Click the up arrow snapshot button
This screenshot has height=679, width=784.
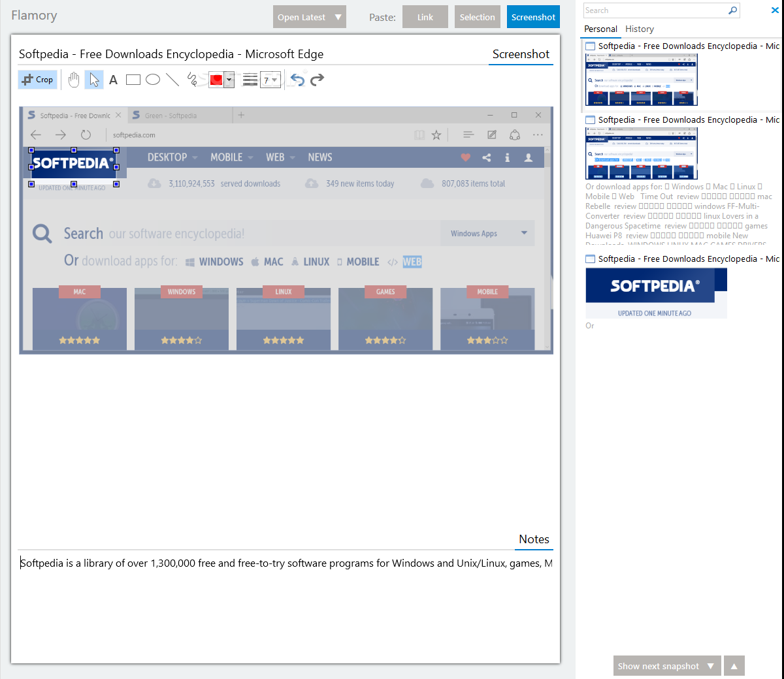pos(734,666)
